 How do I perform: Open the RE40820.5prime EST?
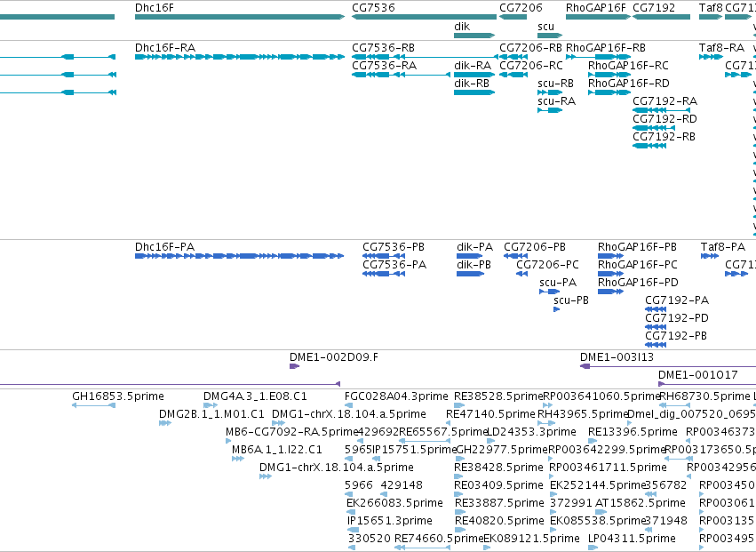tap(460, 531)
